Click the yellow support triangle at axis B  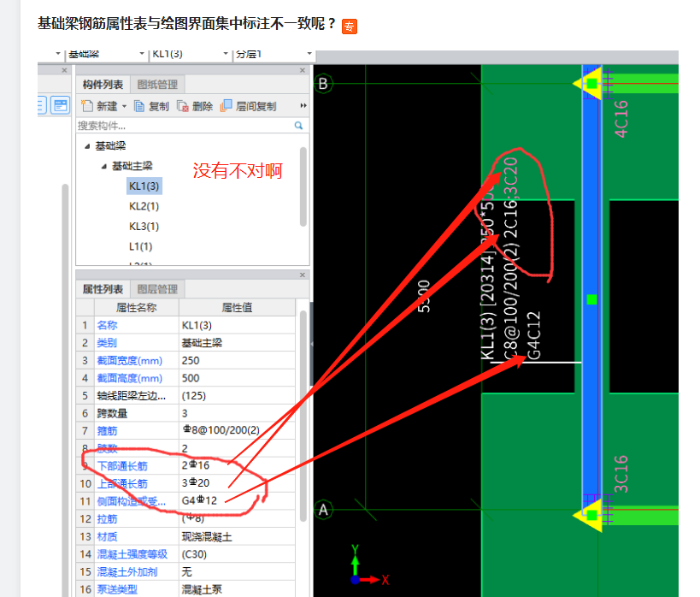587,84
